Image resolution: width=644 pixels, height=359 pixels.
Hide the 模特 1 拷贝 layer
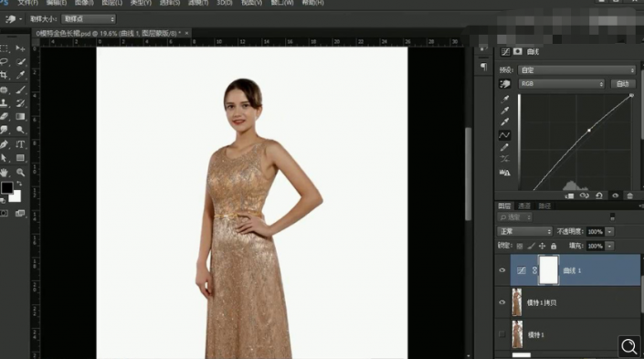point(501,302)
